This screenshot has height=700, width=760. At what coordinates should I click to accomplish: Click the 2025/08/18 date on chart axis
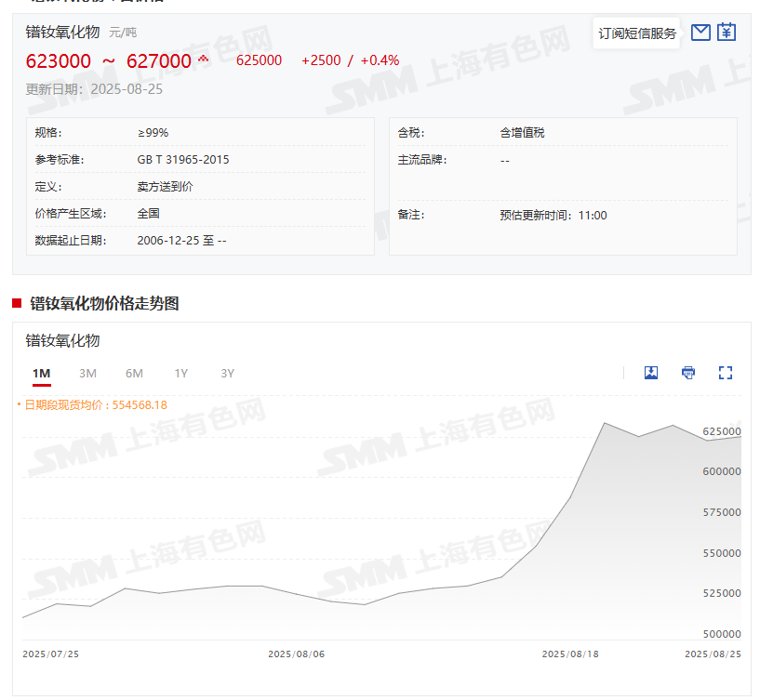tap(570, 654)
